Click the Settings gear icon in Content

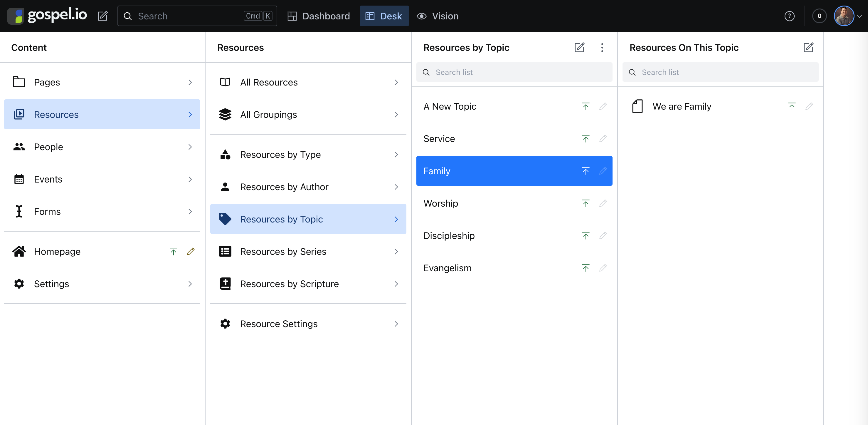(19, 284)
